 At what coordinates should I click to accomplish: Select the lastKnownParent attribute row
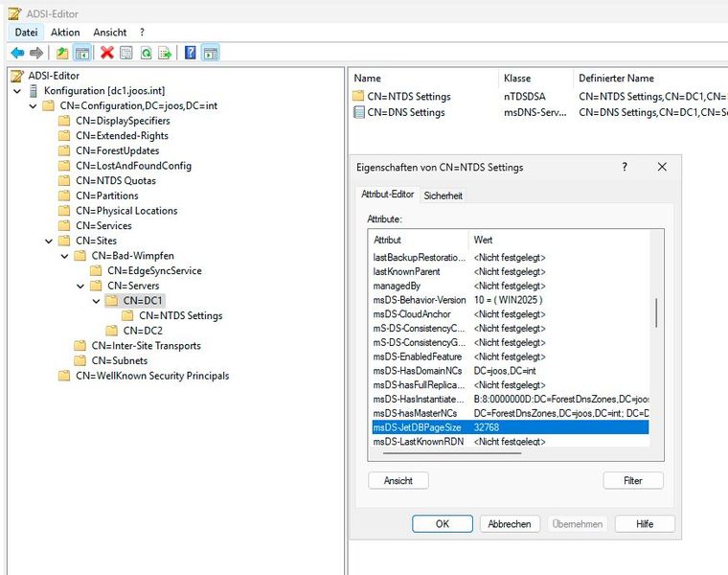point(511,272)
